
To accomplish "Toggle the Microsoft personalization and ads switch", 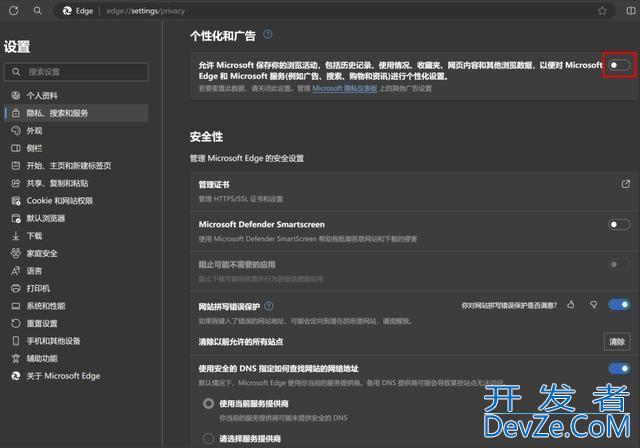I will point(619,65).
